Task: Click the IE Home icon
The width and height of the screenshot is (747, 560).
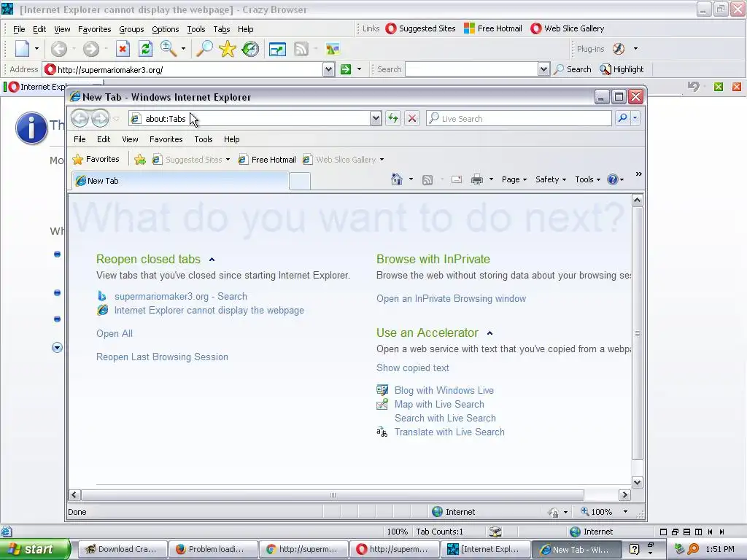Action: click(x=396, y=179)
